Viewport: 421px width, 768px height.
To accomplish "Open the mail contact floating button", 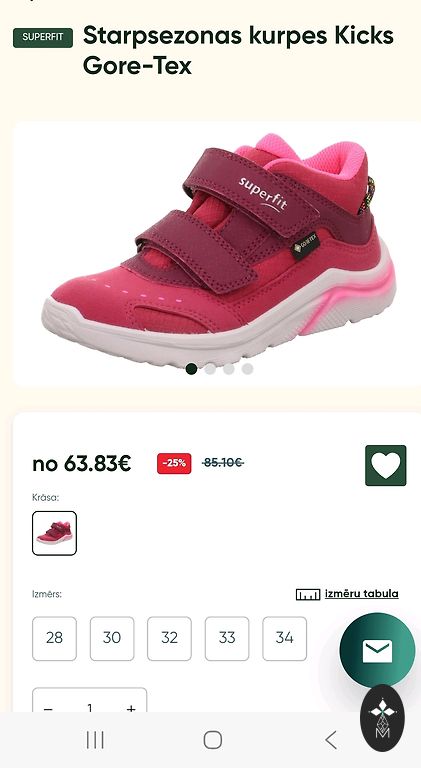I will coord(377,650).
